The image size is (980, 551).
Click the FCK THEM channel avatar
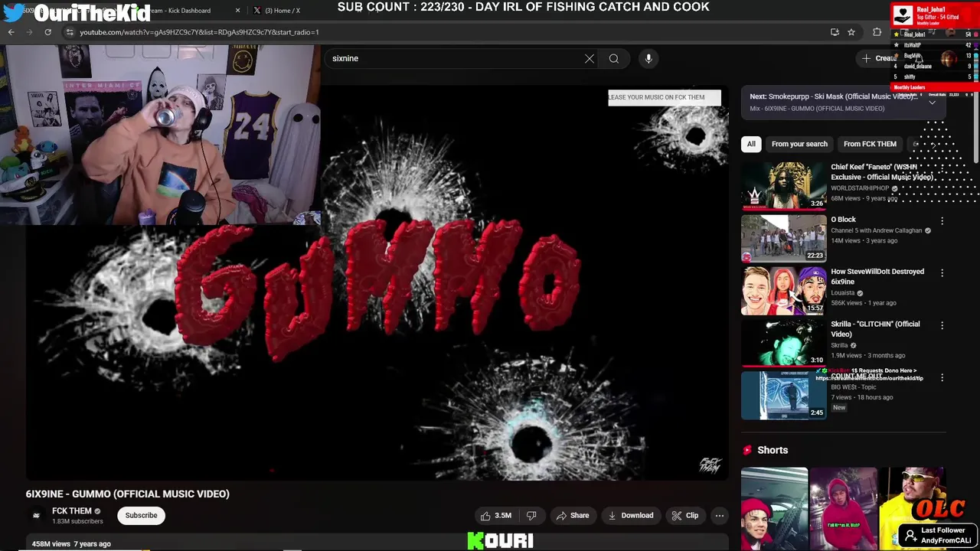(x=36, y=515)
